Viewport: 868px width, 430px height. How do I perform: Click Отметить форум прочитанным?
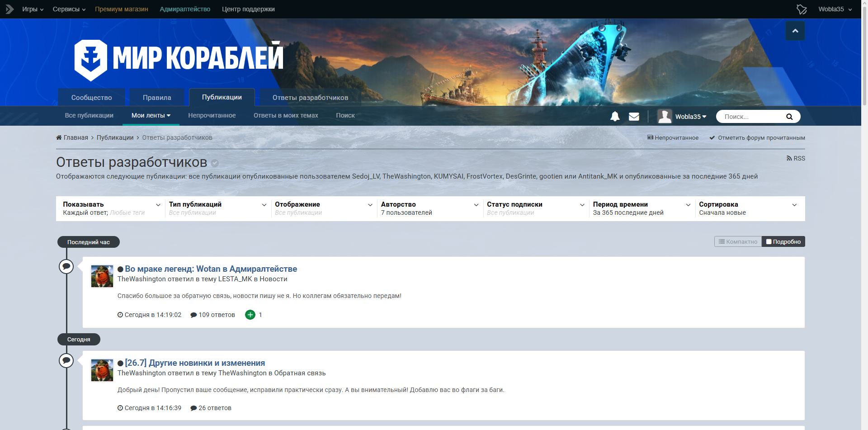coord(757,137)
